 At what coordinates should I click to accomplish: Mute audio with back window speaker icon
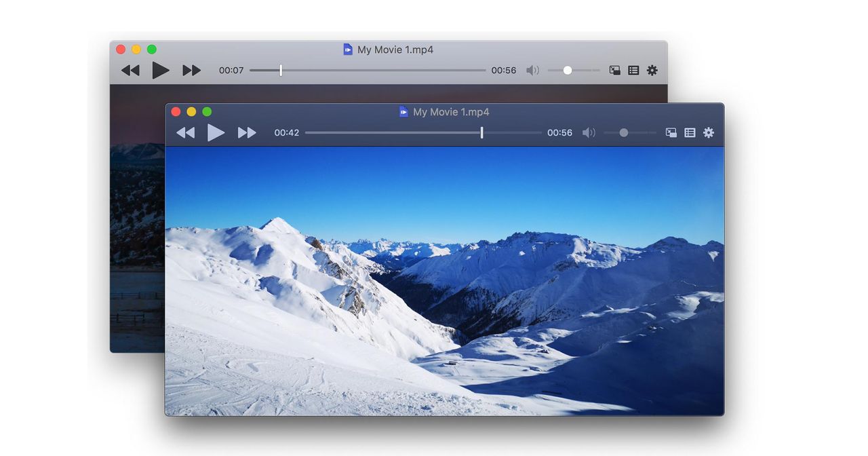coord(533,71)
